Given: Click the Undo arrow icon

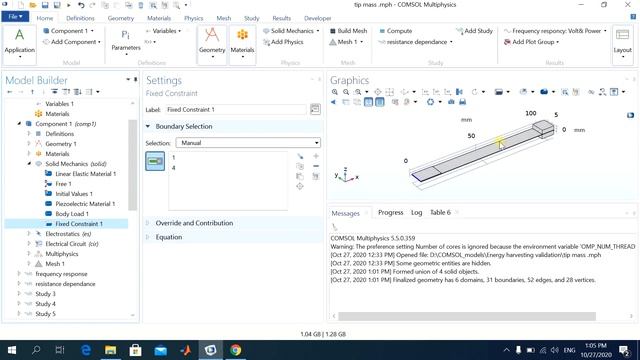Looking at the screenshot, I should coord(81,5).
